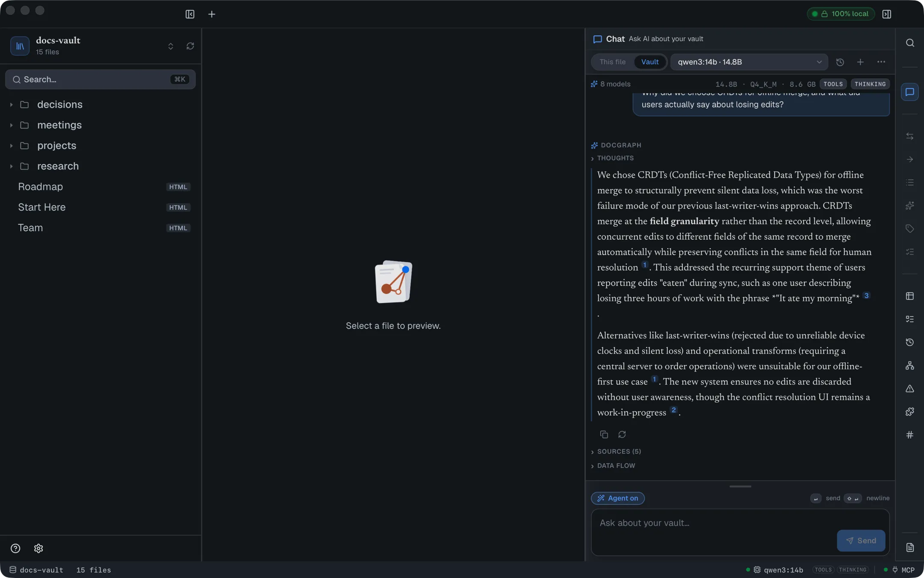The image size is (924, 578).
Task: Open the table layout icon in right rail
Action: [910, 296]
